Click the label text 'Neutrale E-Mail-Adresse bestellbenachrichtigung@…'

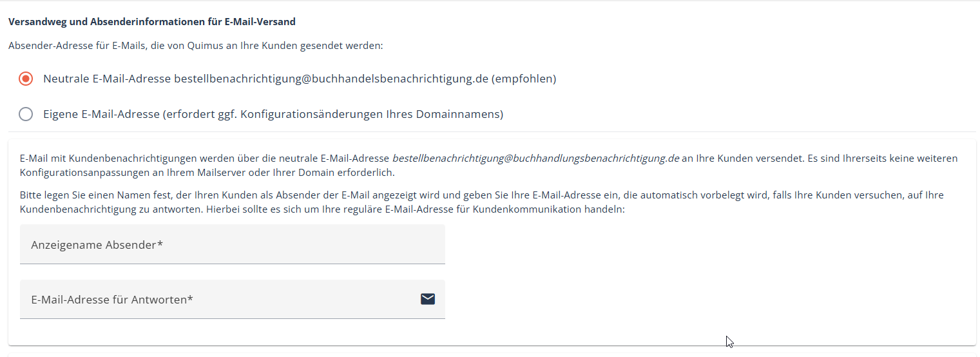point(300,79)
